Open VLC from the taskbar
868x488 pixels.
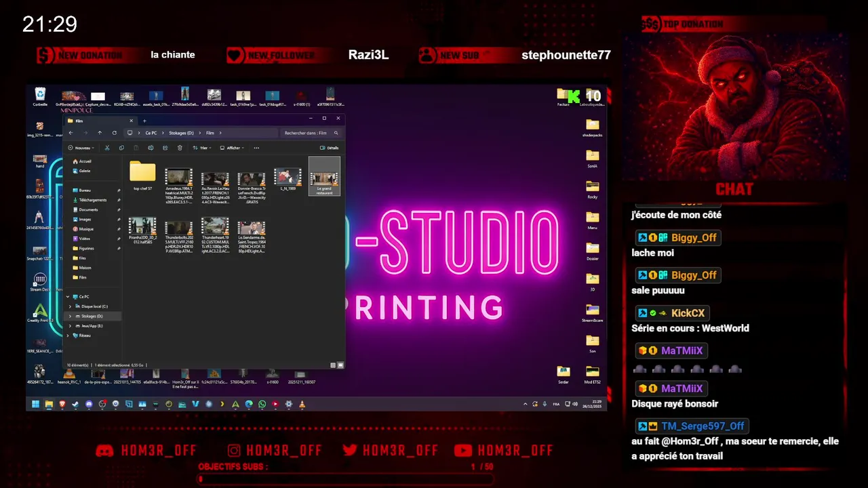(x=302, y=404)
